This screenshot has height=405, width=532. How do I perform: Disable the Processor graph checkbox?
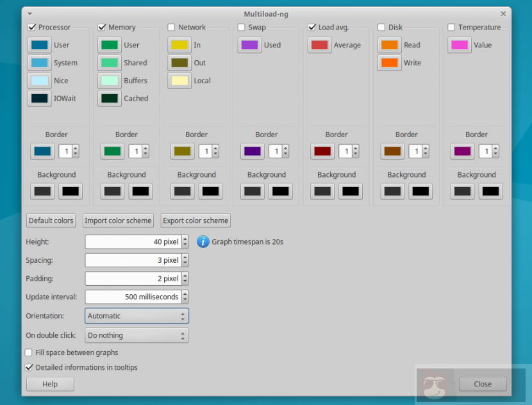pos(31,28)
